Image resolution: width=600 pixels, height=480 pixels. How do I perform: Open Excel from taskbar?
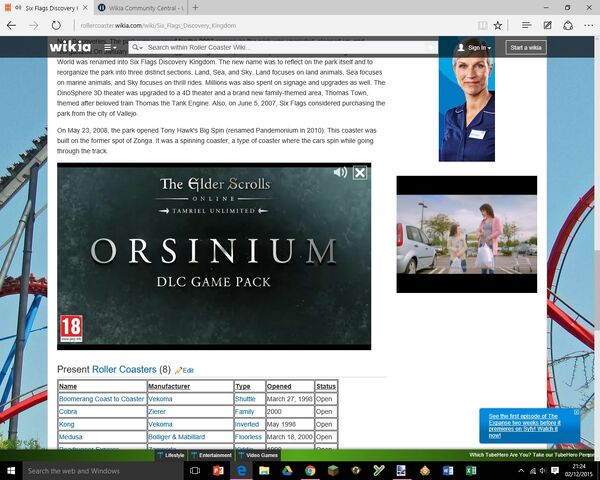tap(471, 470)
